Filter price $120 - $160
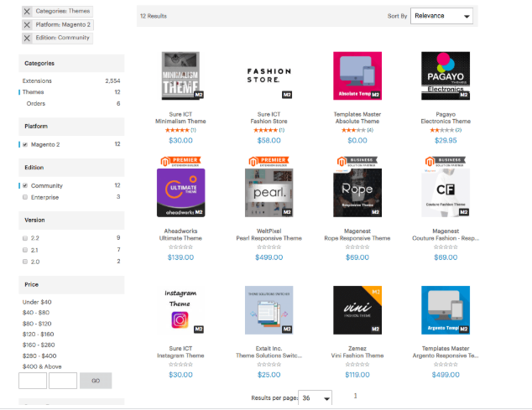 pyautogui.click(x=38, y=334)
